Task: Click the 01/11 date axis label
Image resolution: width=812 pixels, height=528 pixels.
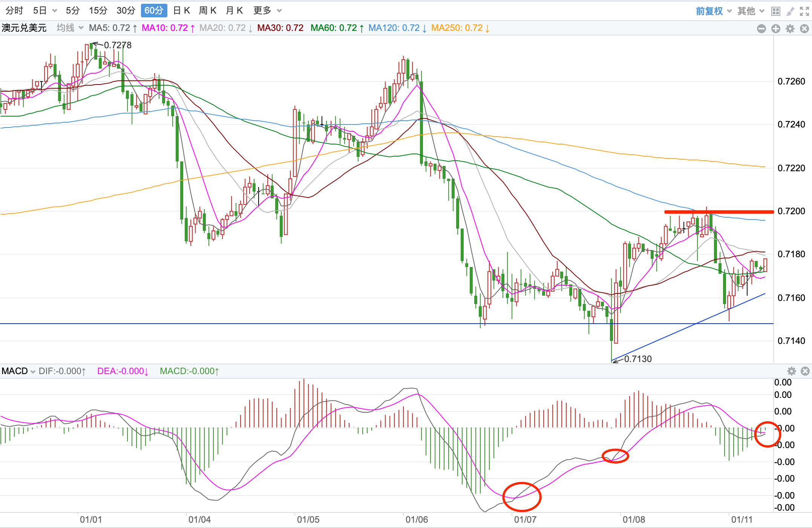Action: tap(742, 520)
